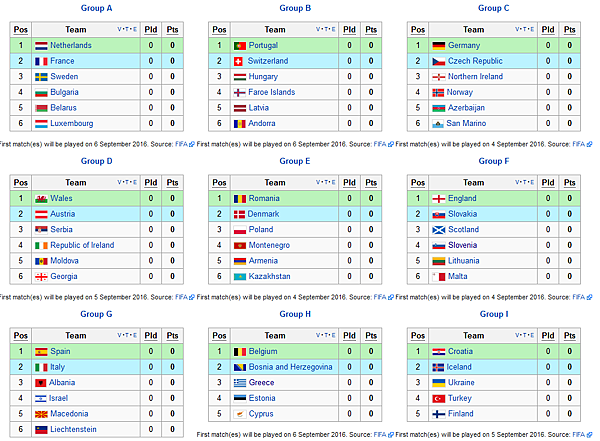Click the Pld column header in Group B
600x441 pixels.
click(x=349, y=30)
